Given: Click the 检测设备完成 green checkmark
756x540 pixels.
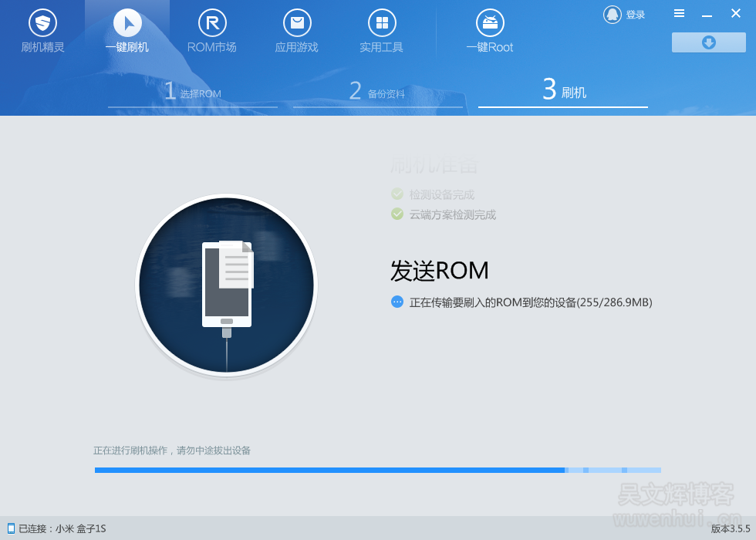Looking at the screenshot, I should pos(397,194).
